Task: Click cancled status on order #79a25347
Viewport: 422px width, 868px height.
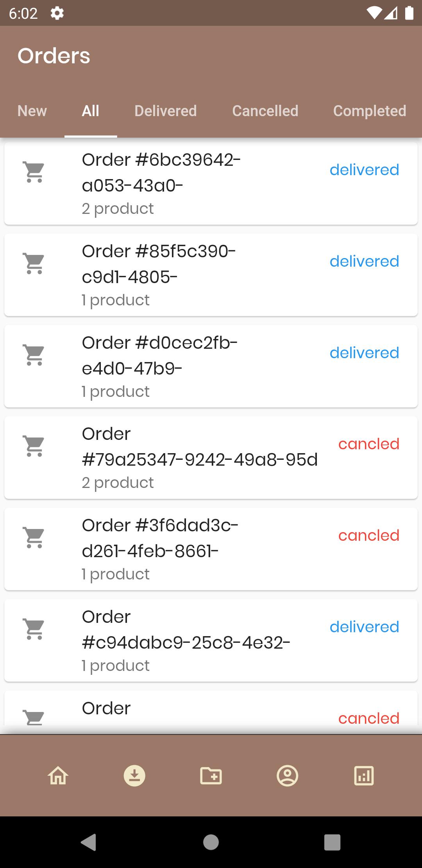Action: point(369,444)
